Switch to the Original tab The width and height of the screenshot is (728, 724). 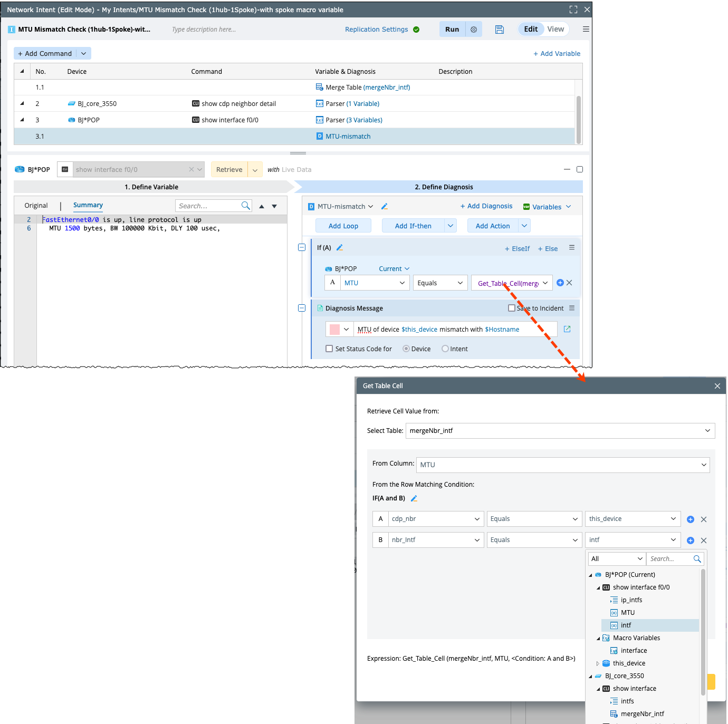(x=36, y=206)
